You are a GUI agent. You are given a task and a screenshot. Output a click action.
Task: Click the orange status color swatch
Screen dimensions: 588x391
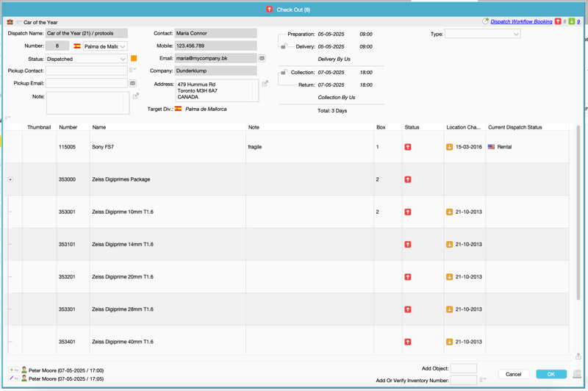click(134, 59)
